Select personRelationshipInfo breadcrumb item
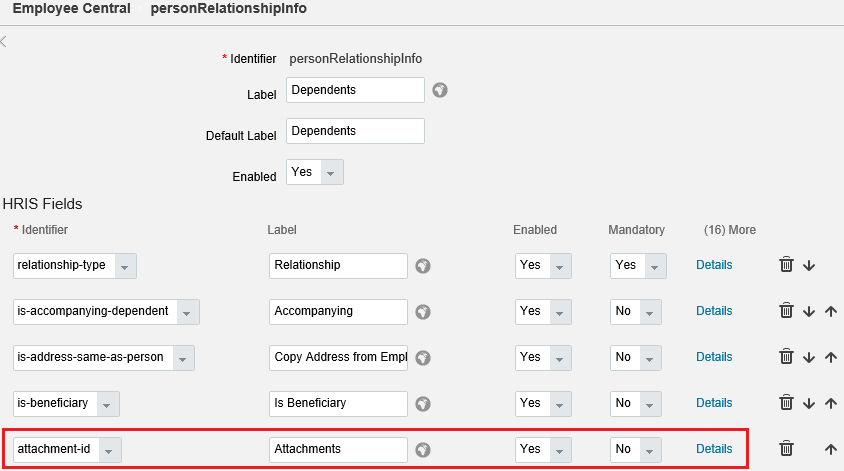Image resolution: width=844 pixels, height=471 pixels. pos(229,9)
